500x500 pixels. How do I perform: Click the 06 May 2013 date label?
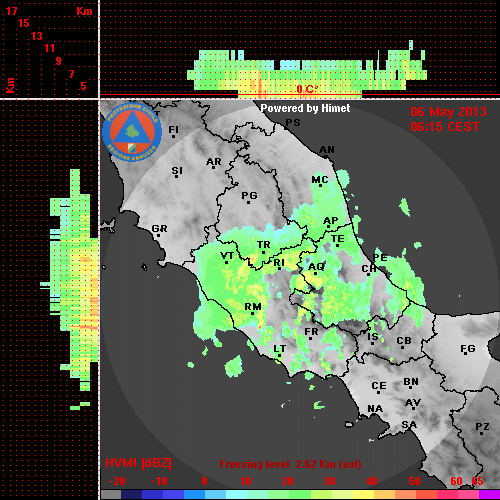(448, 112)
